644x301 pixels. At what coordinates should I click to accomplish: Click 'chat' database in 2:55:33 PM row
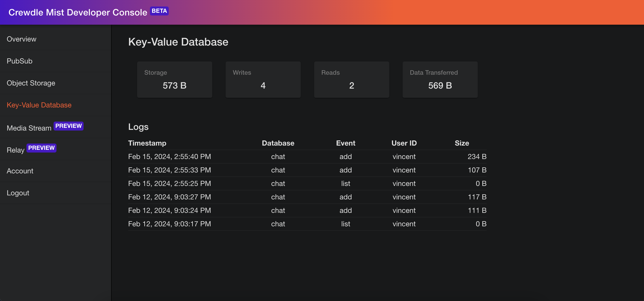(x=278, y=170)
